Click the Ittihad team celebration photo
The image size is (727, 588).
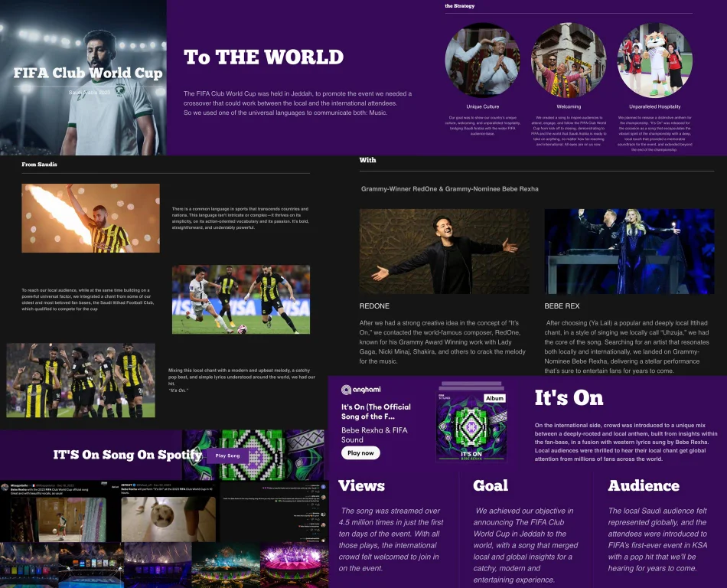pos(80,381)
